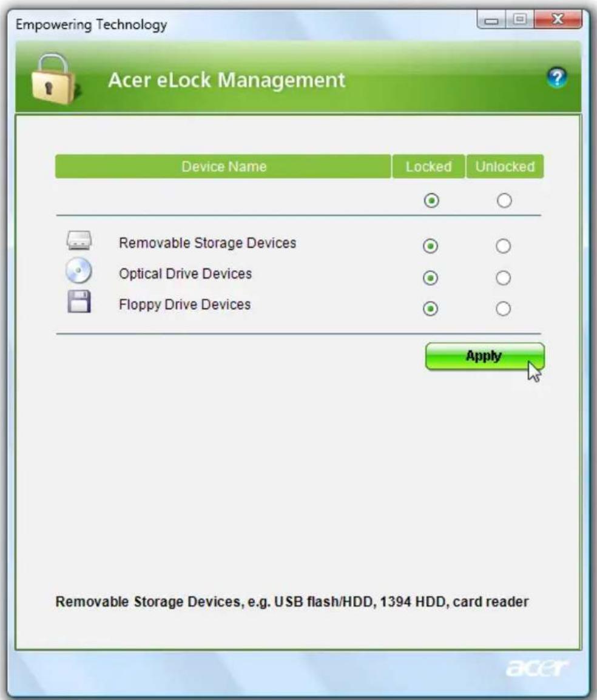
Task: Set Floppy Drive Devices to Unlocked
Action: tap(503, 309)
